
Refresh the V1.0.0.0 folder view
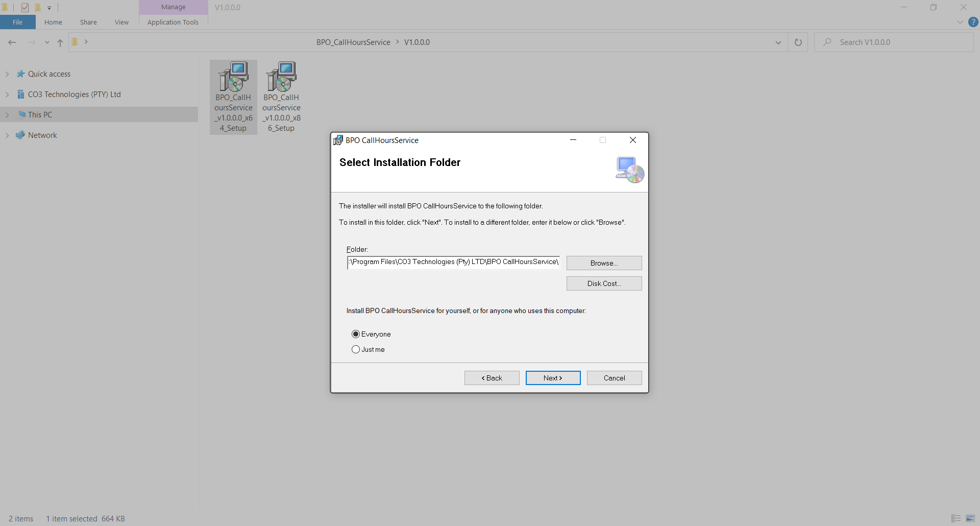[798, 42]
